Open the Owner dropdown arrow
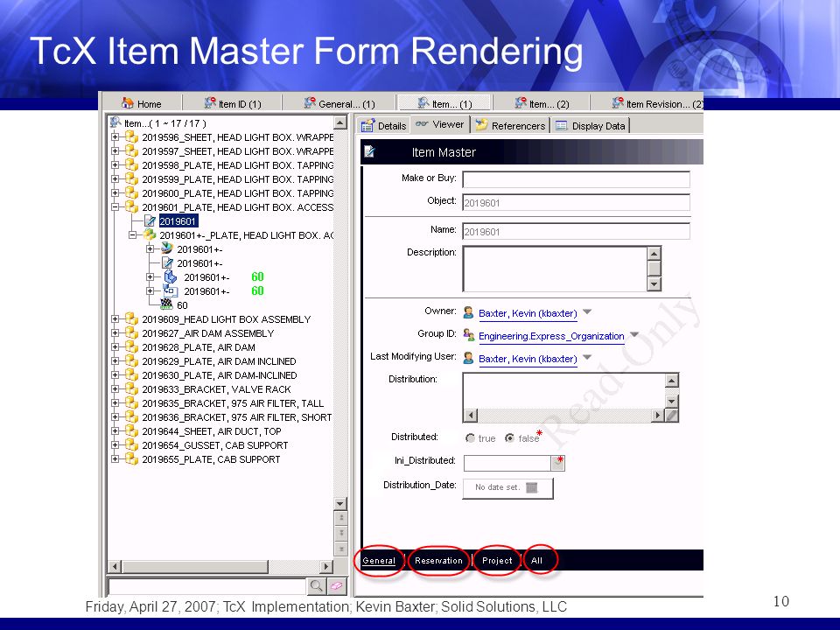Screen dimensions: 840x630 click(x=587, y=311)
